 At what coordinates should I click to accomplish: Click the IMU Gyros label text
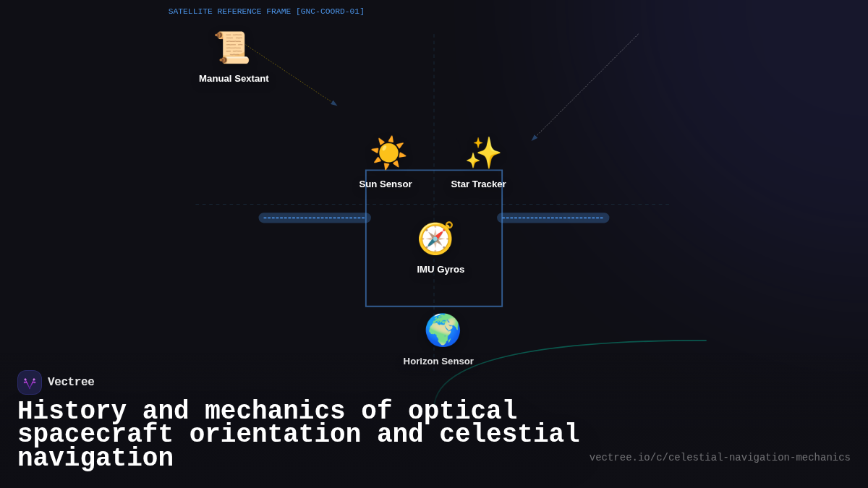pyautogui.click(x=440, y=269)
